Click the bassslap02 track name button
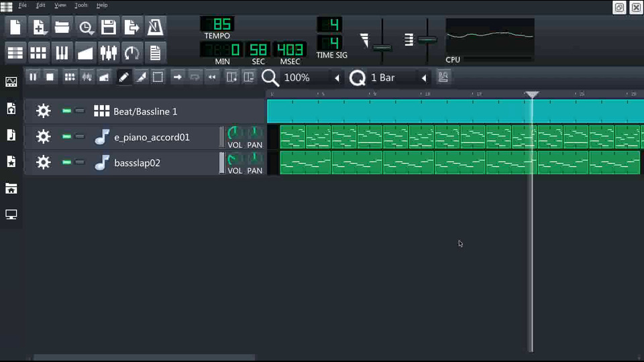 tap(137, 163)
